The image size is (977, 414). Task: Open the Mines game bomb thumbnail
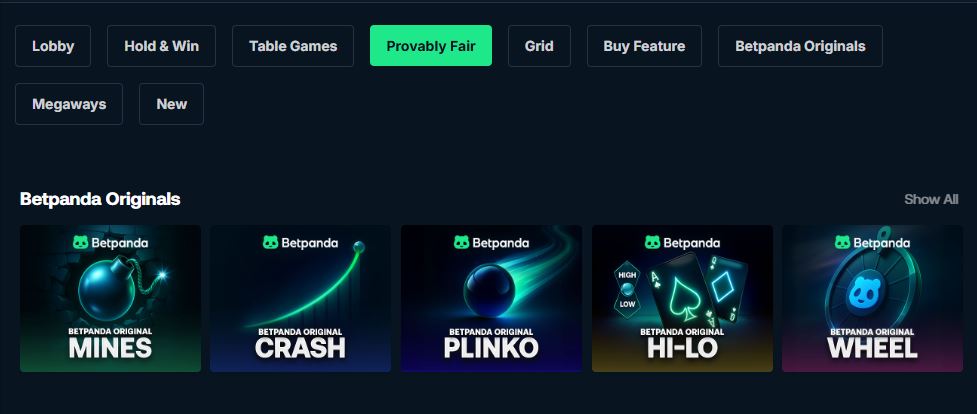110,299
